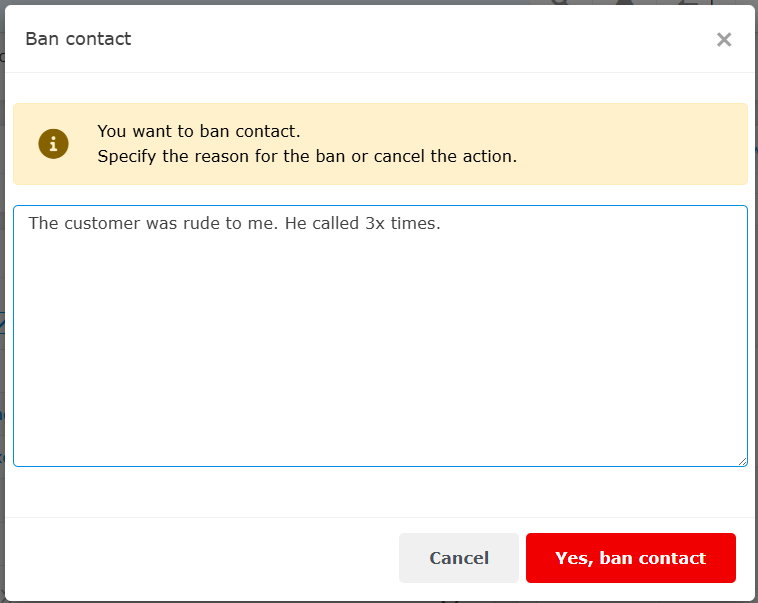Place cursor before 'The customer' in the text area

tap(28, 223)
